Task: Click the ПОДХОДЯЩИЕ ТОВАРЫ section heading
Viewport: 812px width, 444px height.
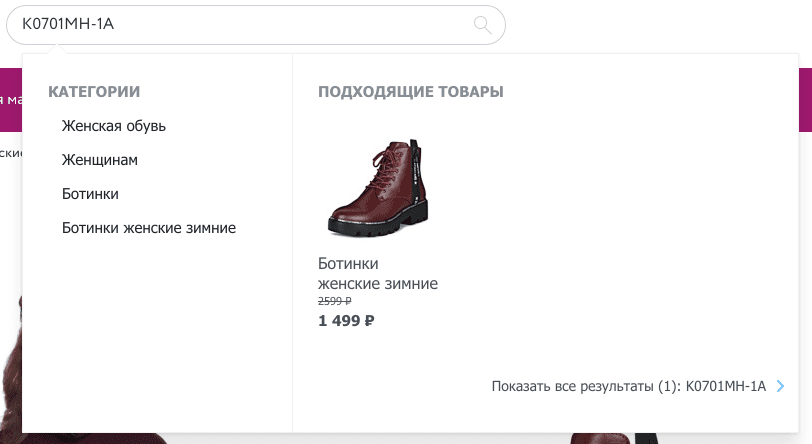Action: 411,92
